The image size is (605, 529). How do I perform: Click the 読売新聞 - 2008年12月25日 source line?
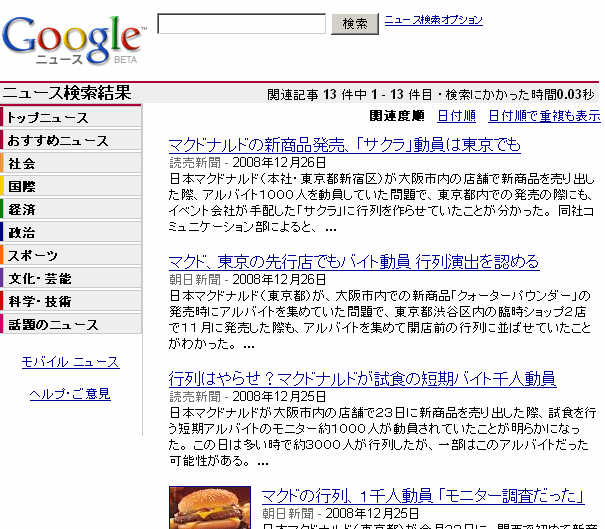pyautogui.click(x=247, y=396)
